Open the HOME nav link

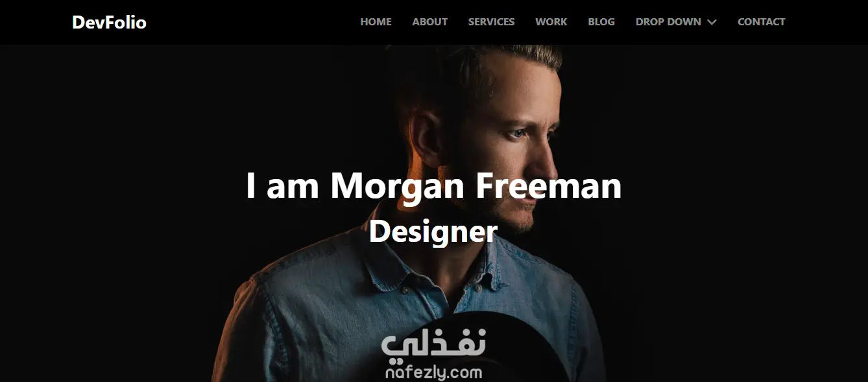(376, 21)
